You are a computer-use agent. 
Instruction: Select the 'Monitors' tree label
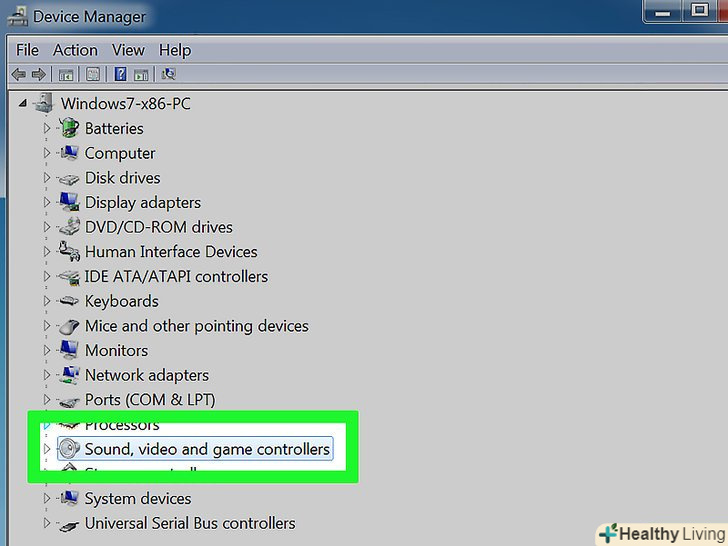coord(117,350)
